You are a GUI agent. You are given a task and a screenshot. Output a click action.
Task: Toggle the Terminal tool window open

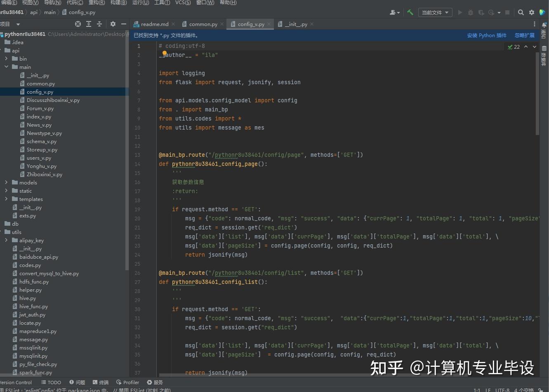(x=101, y=382)
